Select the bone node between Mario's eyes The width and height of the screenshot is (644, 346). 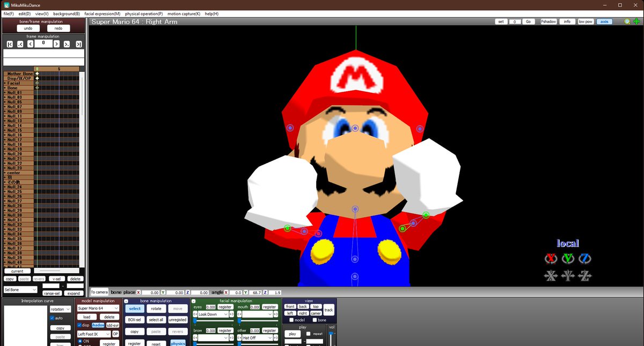click(x=355, y=128)
